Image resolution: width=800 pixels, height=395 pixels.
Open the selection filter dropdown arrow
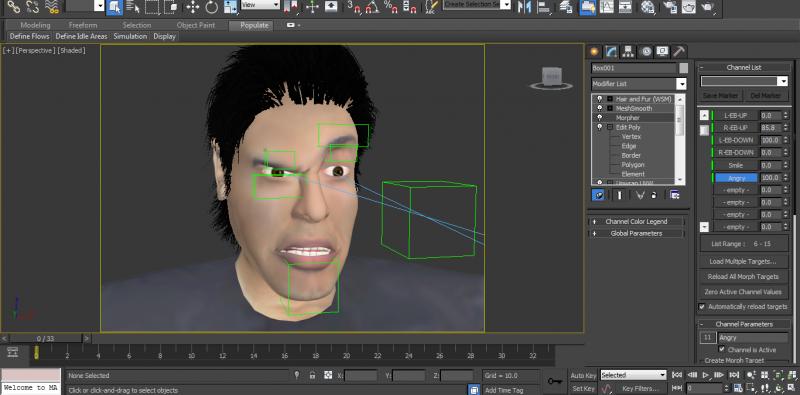99,6
